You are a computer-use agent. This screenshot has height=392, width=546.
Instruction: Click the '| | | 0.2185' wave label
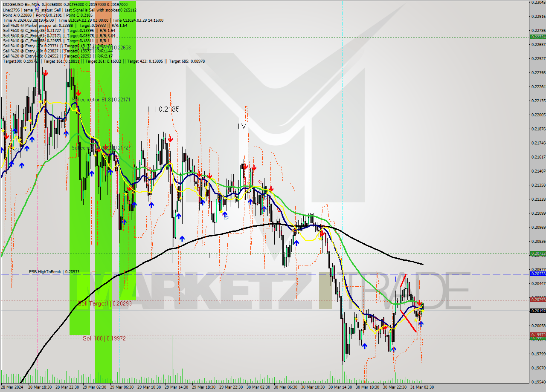164,109
